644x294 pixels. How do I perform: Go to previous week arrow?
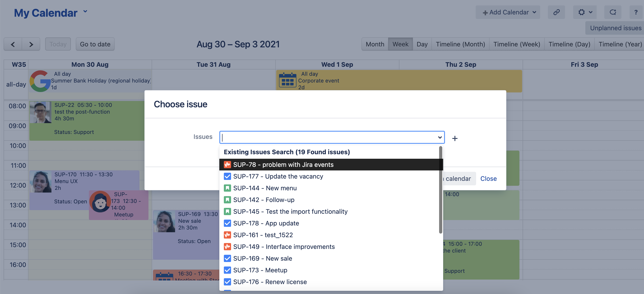tap(13, 44)
